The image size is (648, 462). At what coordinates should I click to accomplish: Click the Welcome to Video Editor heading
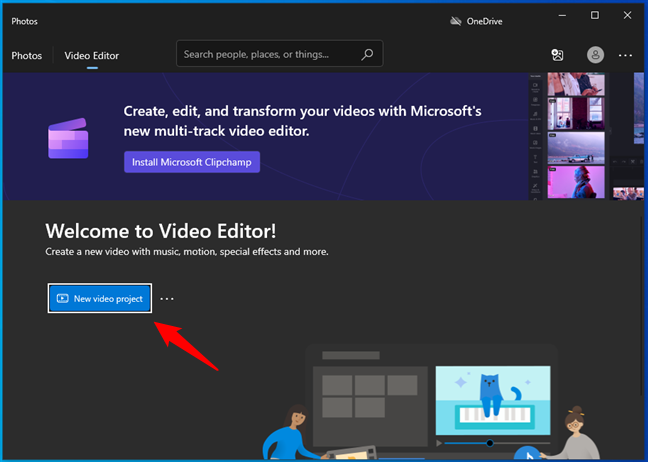(161, 231)
